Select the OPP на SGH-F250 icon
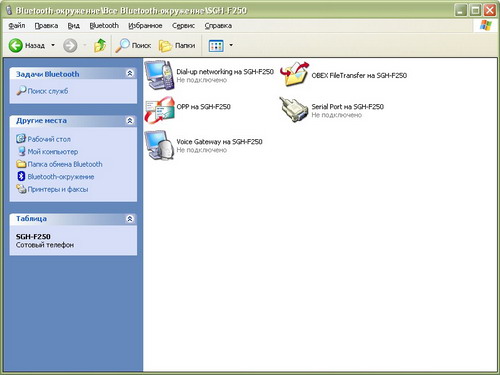This screenshot has height=375, width=500. [x=160, y=109]
